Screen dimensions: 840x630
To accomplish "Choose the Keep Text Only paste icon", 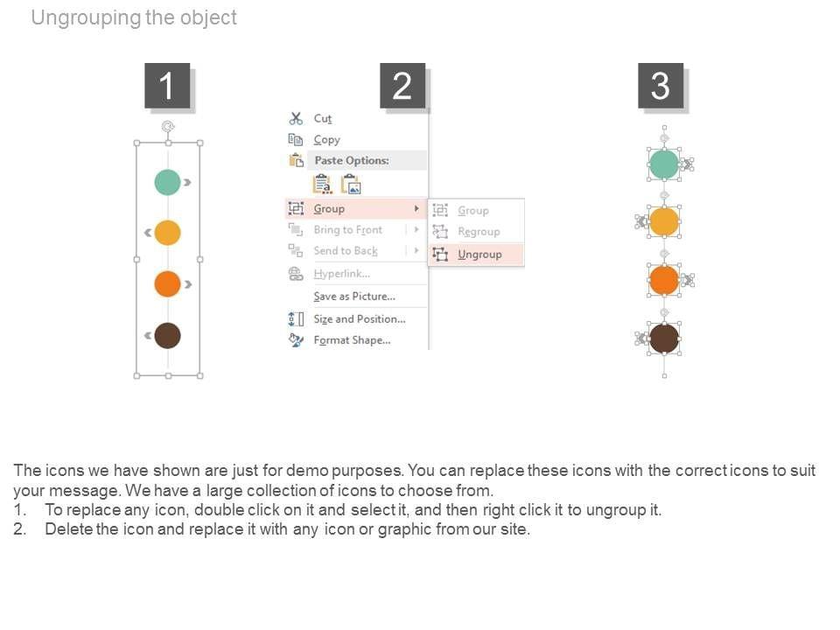I will click(322, 185).
